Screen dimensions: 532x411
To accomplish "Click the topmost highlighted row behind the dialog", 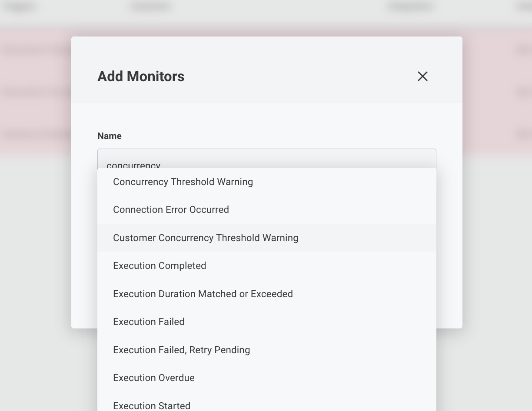I will tap(35, 50).
